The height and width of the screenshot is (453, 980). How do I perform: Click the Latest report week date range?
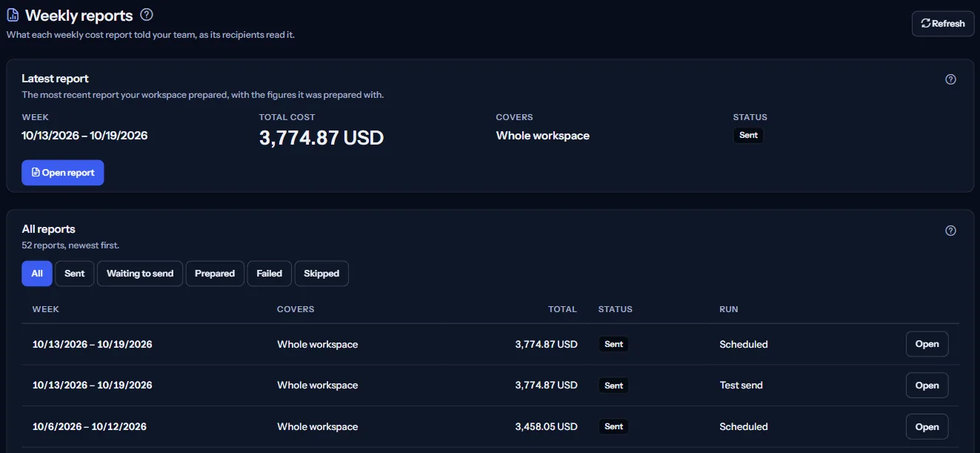pyautogui.click(x=84, y=136)
